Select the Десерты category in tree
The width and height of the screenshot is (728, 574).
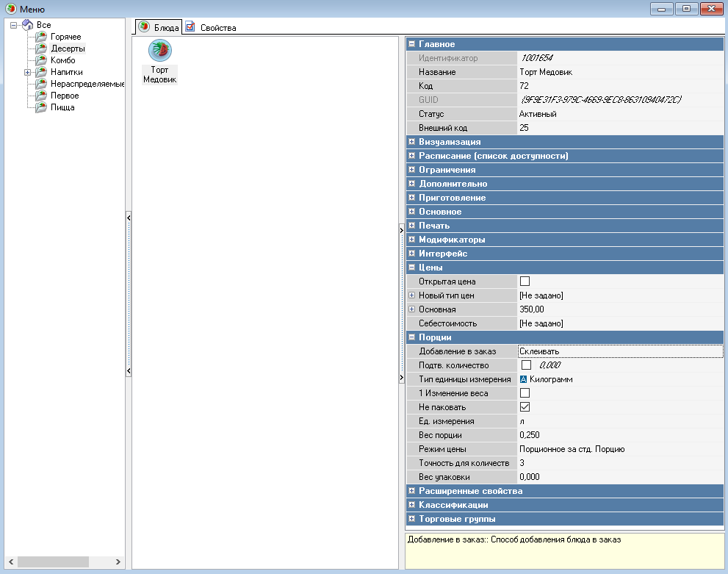[68, 49]
